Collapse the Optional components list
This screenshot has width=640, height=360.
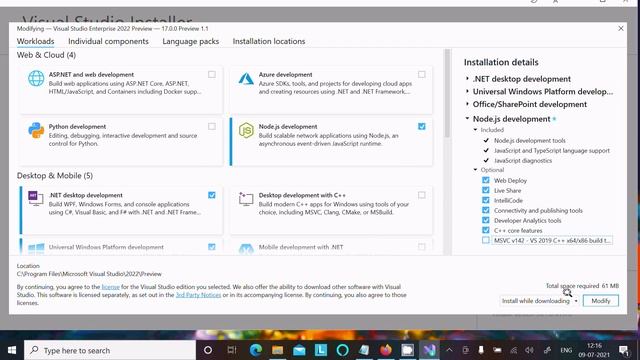coord(476,170)
